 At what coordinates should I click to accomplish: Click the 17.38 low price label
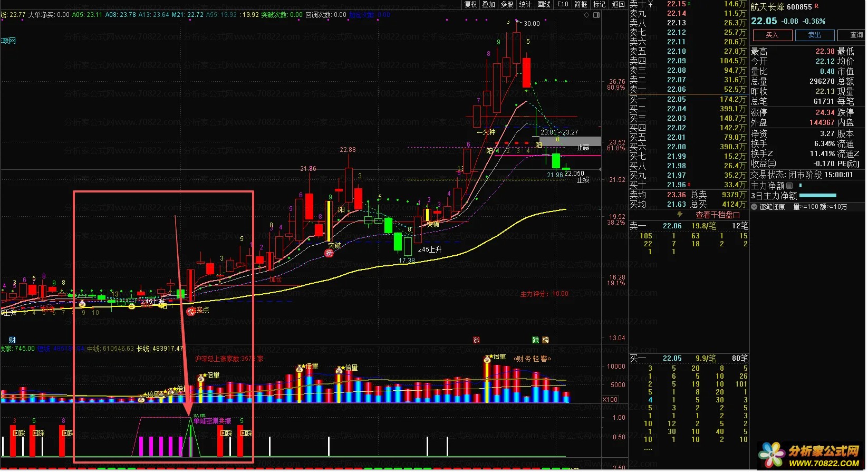[x=407, y=261]
